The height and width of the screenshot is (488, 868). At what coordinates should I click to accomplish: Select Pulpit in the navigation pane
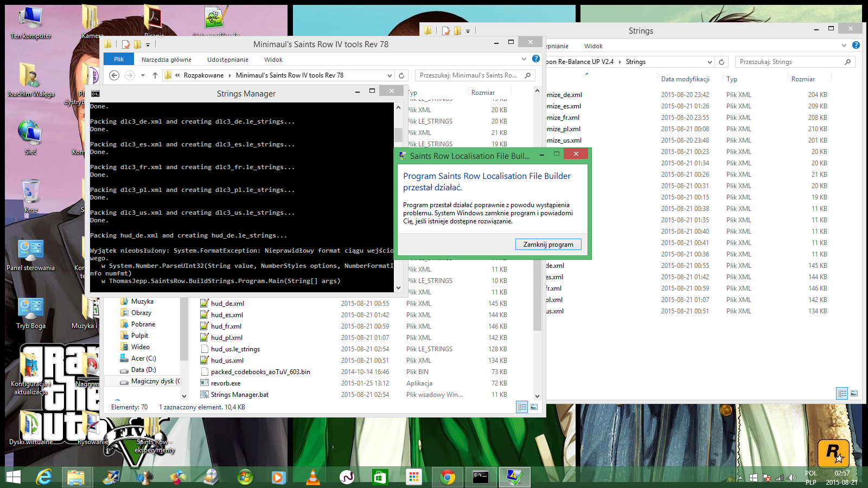(139, 336)
